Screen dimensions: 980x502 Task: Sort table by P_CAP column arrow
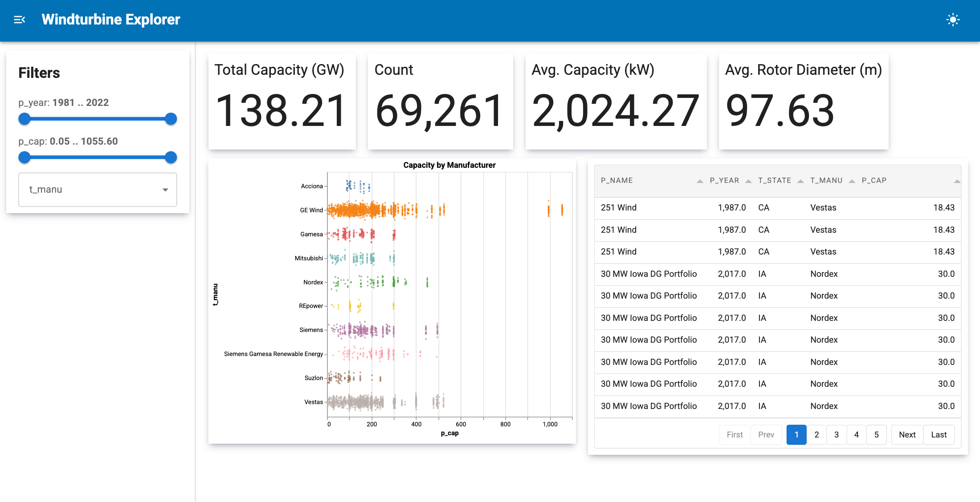click(957, 181)
